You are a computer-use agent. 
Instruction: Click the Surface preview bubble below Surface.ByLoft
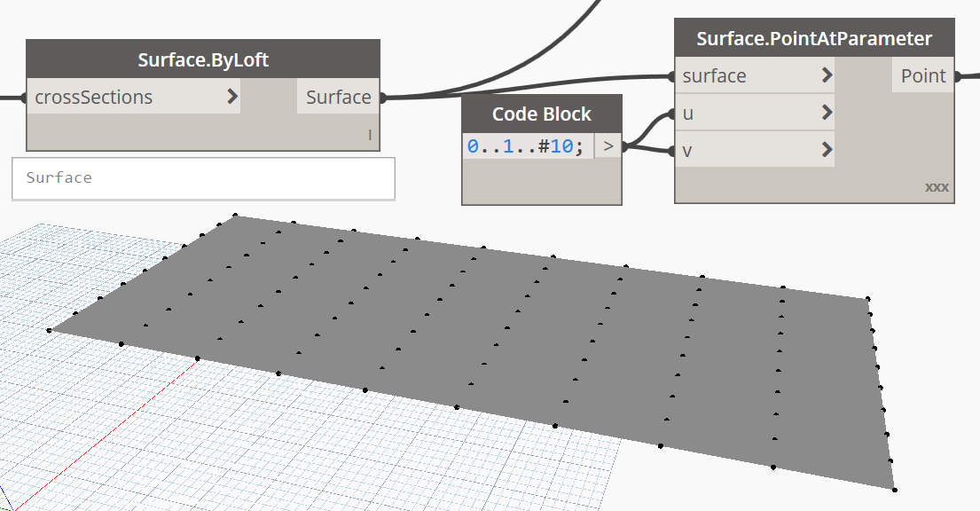pos(203,178)
